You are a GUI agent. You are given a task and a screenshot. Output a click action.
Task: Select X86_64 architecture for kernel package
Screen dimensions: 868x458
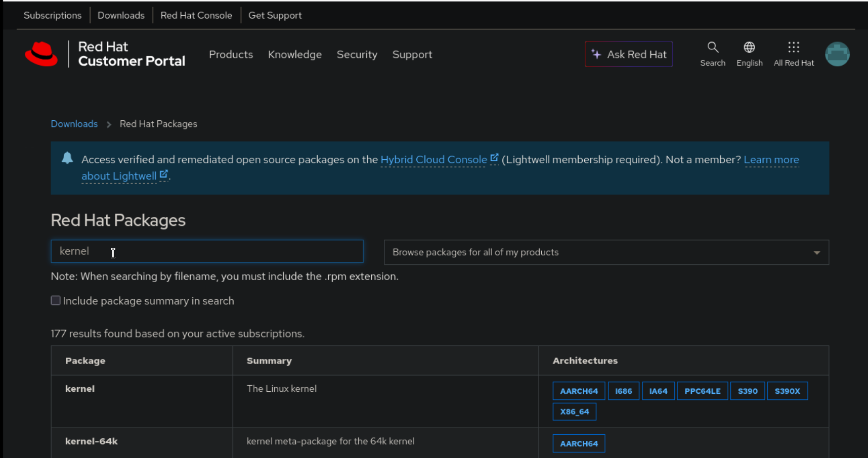pyautogui.click(x=575, y=411)
